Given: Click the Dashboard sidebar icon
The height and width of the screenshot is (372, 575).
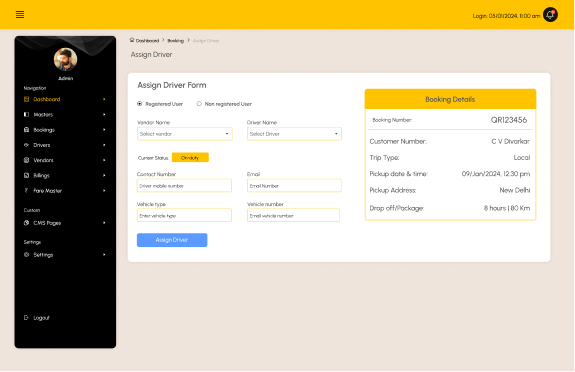Looking at the screenshot, I should coord(26,99).
